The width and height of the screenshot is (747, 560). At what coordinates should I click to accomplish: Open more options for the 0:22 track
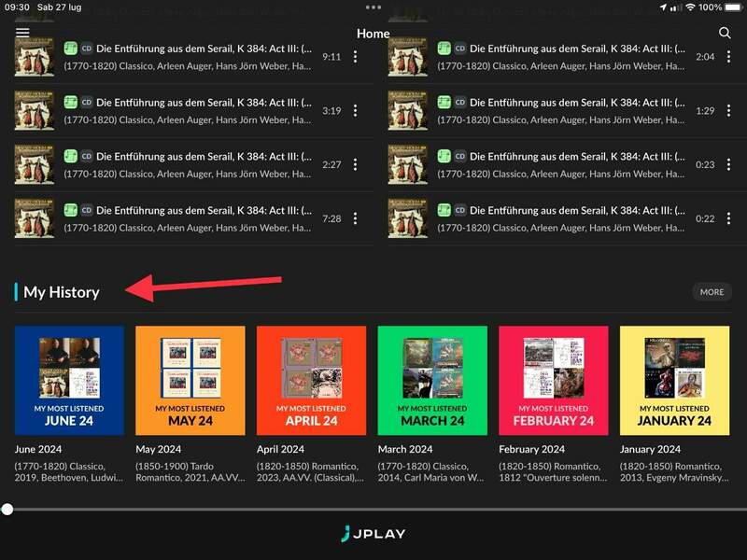[728, 219]
